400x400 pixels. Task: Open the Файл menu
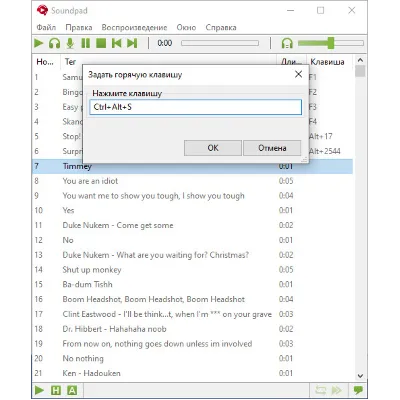(x=46, y=27)
